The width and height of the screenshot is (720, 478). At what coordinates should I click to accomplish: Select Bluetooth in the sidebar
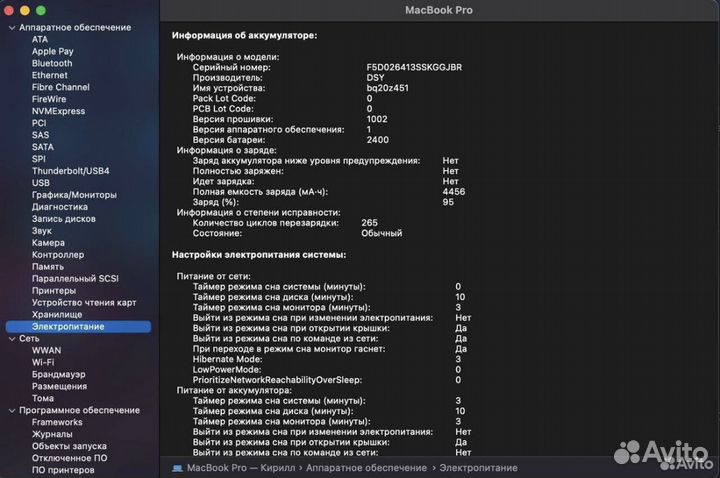click(x=52, y=63)
